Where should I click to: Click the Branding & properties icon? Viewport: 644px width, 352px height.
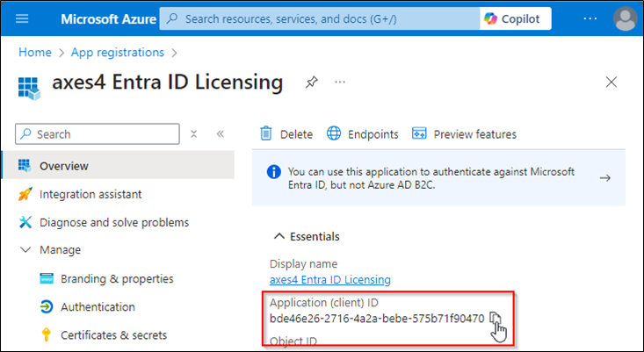point(47,278)
